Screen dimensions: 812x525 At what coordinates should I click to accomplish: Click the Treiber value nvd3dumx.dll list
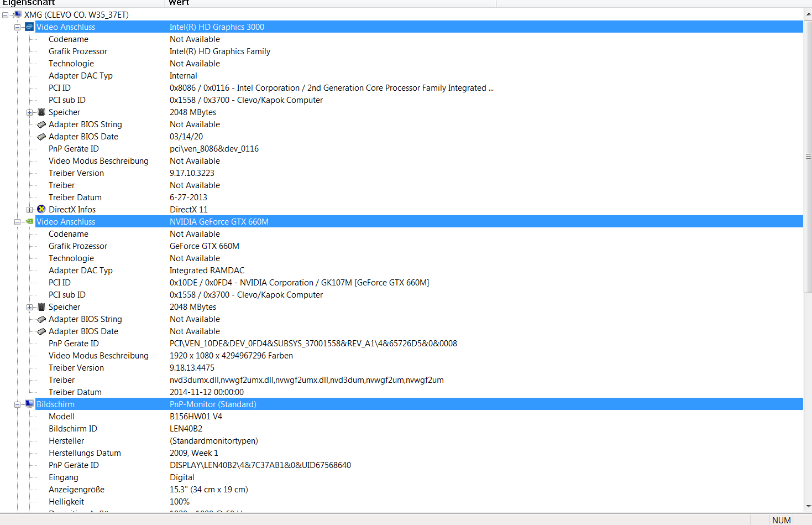tap(307, 380)
